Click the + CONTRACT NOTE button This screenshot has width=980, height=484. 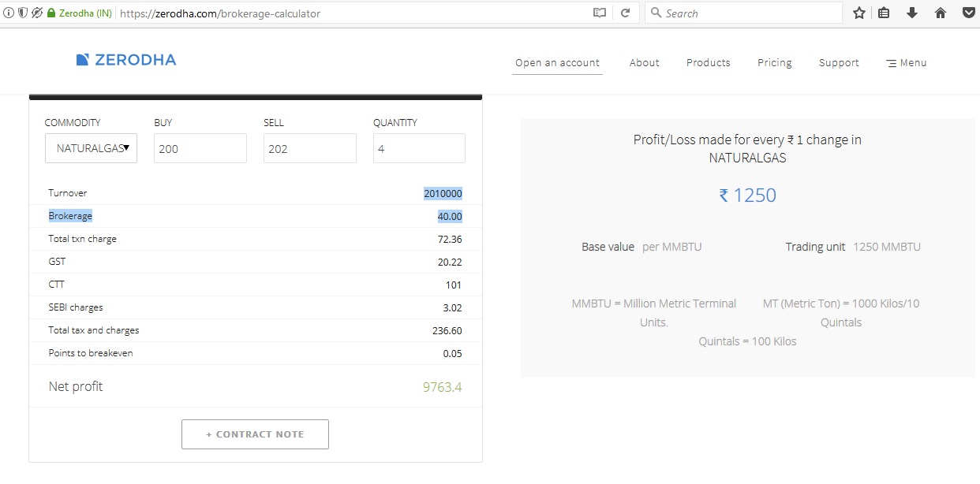click(255, 434)
